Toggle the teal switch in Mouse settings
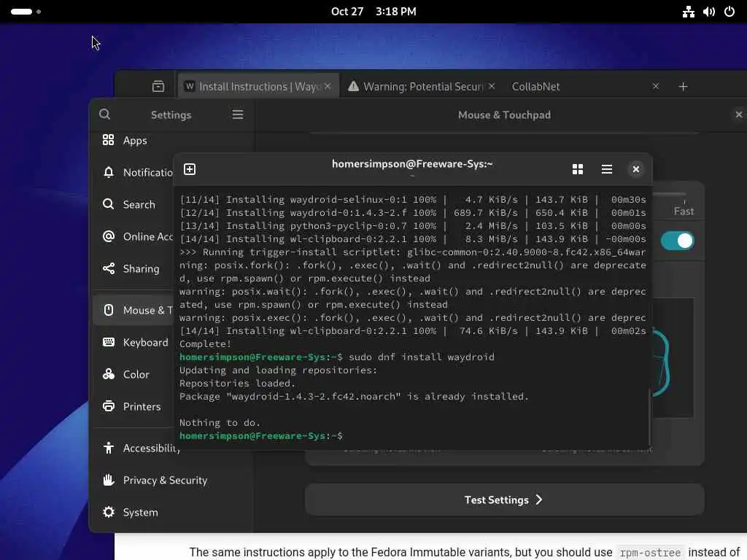 tap(678, 241)
